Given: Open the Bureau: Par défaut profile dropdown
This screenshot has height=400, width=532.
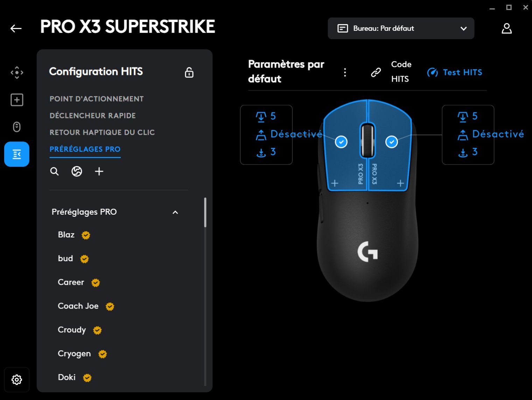Looking at the screenshot, I should (401, 28).
